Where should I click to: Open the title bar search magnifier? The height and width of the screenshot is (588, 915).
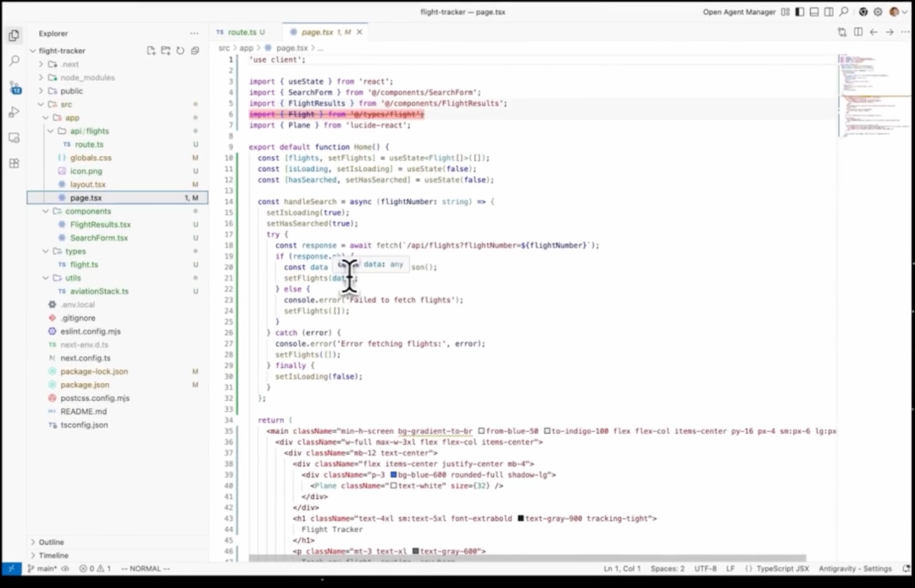click(844, 12)
